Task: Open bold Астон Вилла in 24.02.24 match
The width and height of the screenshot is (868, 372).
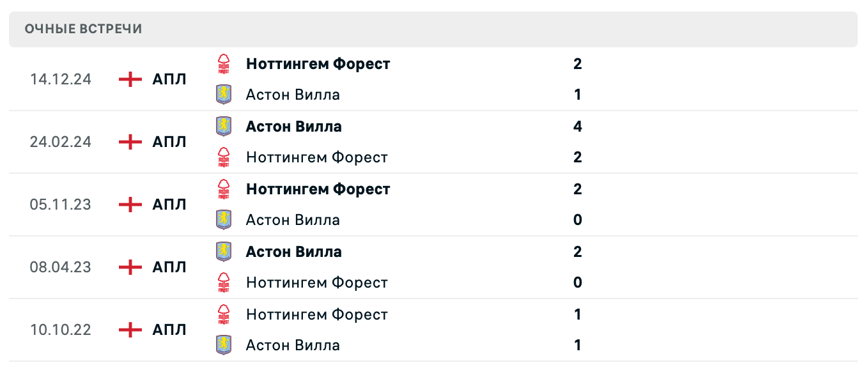Action: coord(293,127)
